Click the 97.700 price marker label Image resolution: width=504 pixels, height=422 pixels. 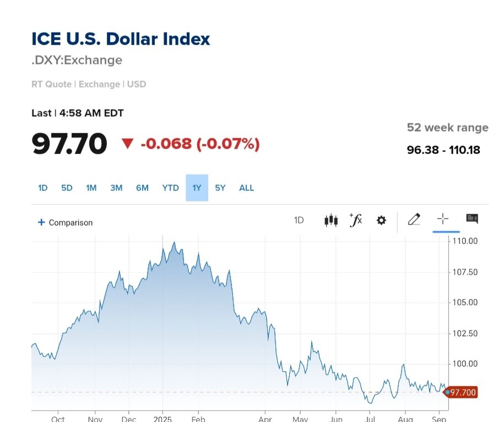tap(462, 392)
